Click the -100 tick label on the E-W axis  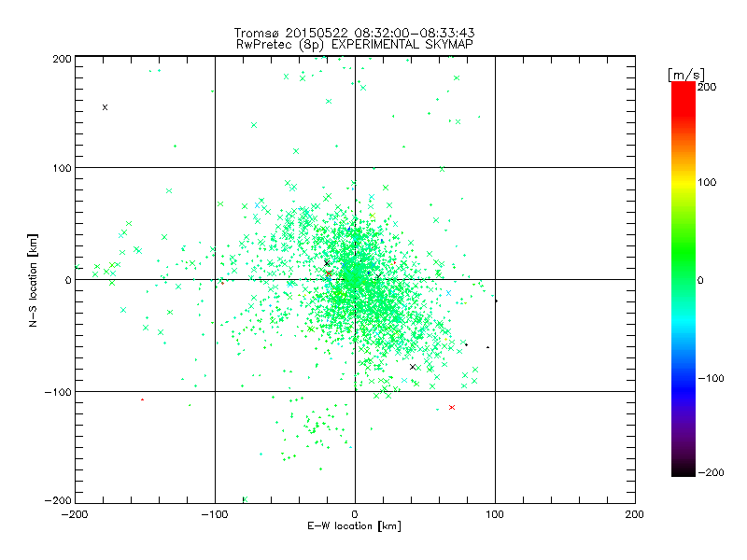(x=215, y=514)
